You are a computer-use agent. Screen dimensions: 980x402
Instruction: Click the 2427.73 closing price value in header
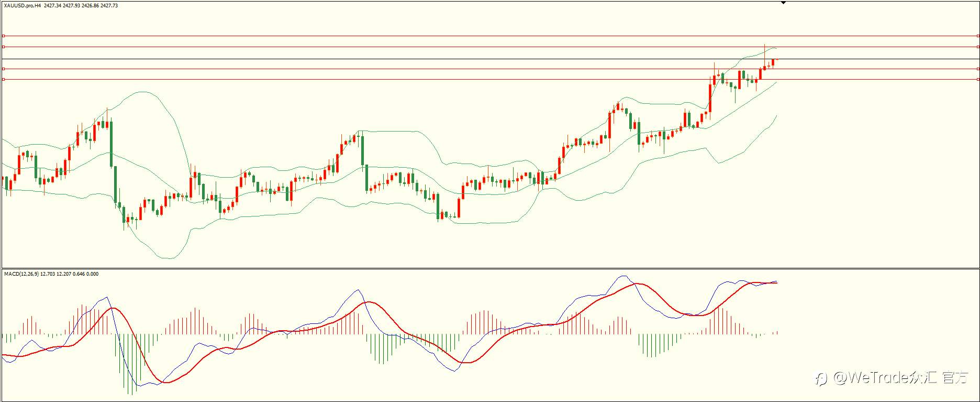109,6
